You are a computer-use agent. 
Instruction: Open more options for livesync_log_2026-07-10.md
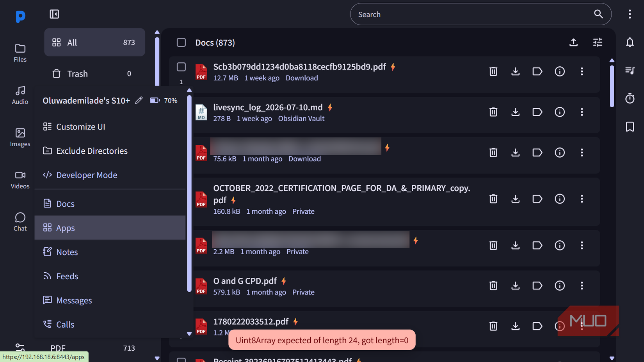[582, 112]
